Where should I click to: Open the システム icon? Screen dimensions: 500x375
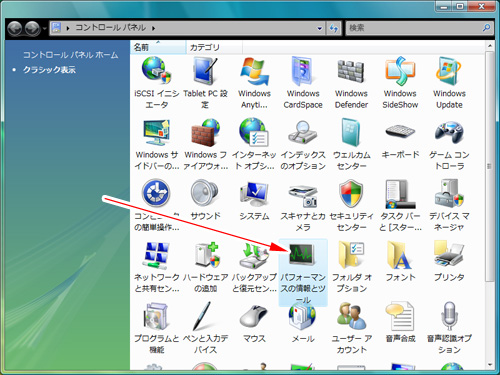pyautogui.click(x=254, y=193)
